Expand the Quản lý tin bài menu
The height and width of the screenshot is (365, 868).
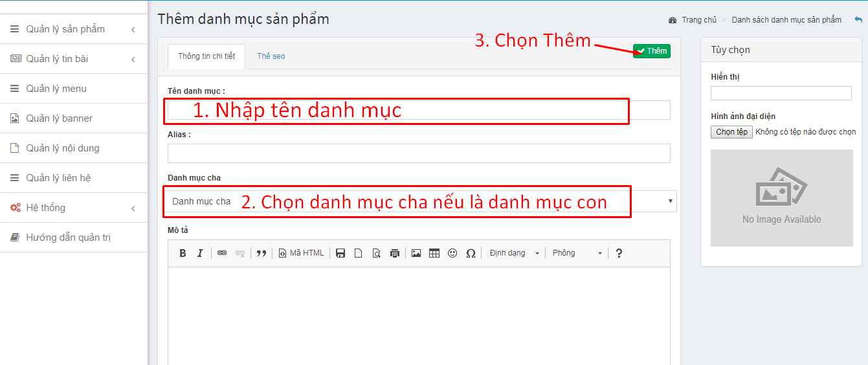coord(74,59)
